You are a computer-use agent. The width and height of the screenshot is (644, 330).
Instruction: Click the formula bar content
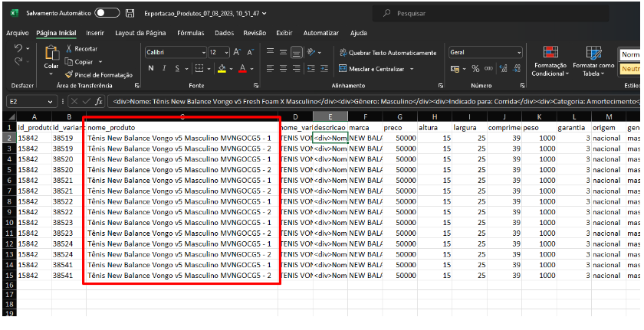[x=374, y=101]
